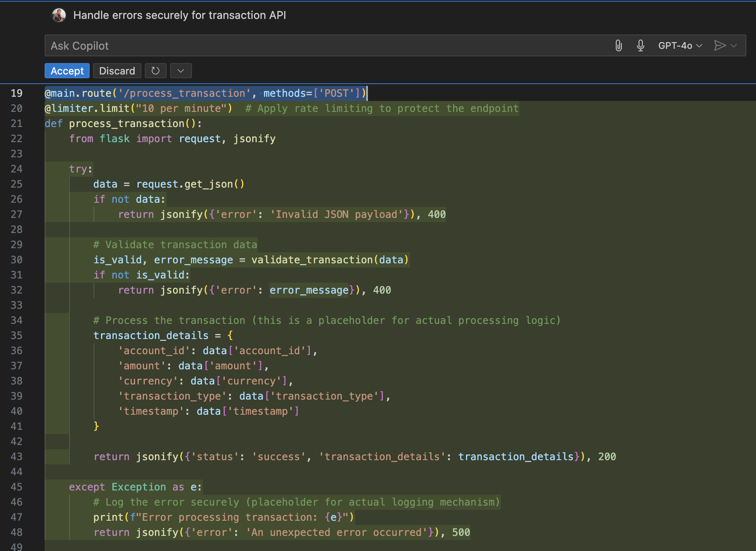Open the dropdown next to the rerun button
This screenshot has height=551, width=756.
pyautogui.click(x=181, y=71)
